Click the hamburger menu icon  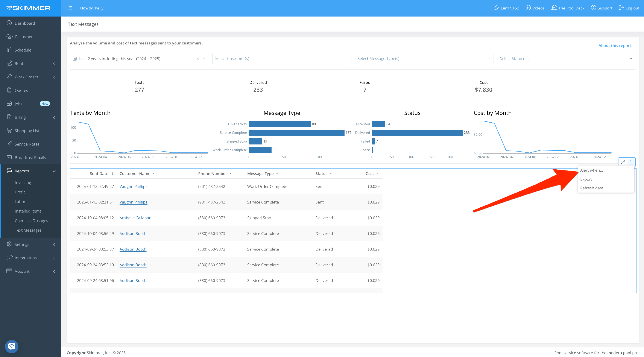tap(70, 8)
